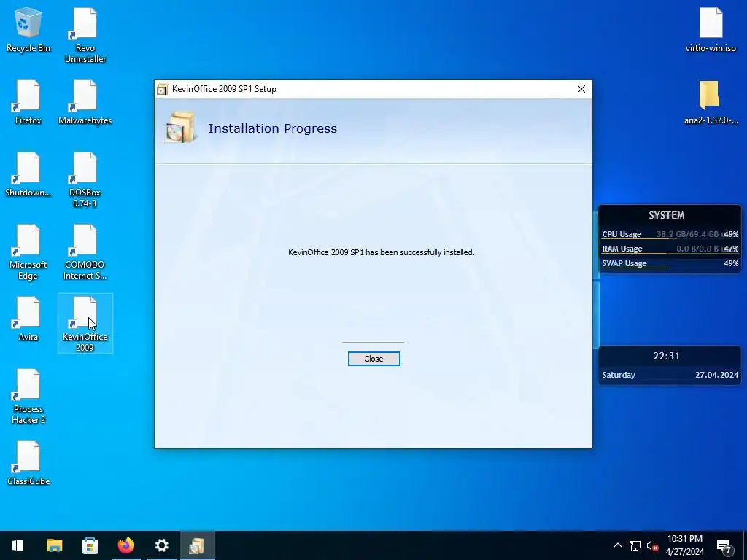Click the Close button in setup dialog
This screenshot has height=560, width=747.
[374, 359]
